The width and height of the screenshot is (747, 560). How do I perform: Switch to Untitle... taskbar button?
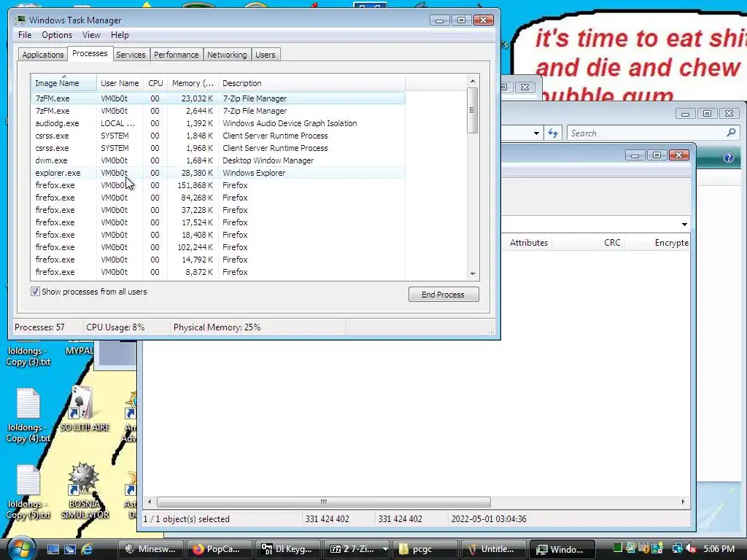point(493,549)
